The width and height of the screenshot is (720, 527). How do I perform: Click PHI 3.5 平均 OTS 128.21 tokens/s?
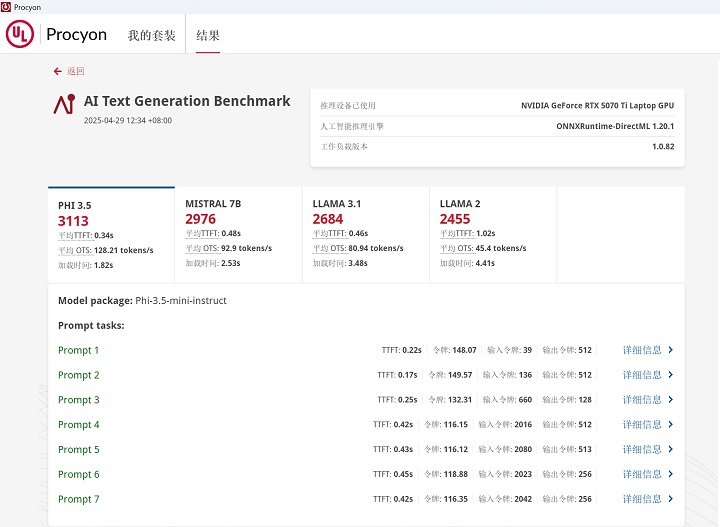pos(106,250)
